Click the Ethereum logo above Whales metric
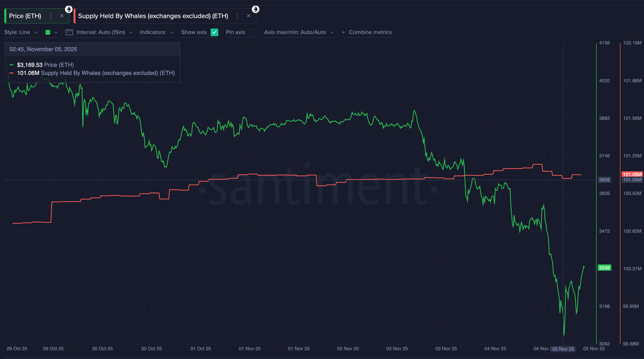Viewport: 644px width, 359px height. pyautogui.click(x=256, y=9)
